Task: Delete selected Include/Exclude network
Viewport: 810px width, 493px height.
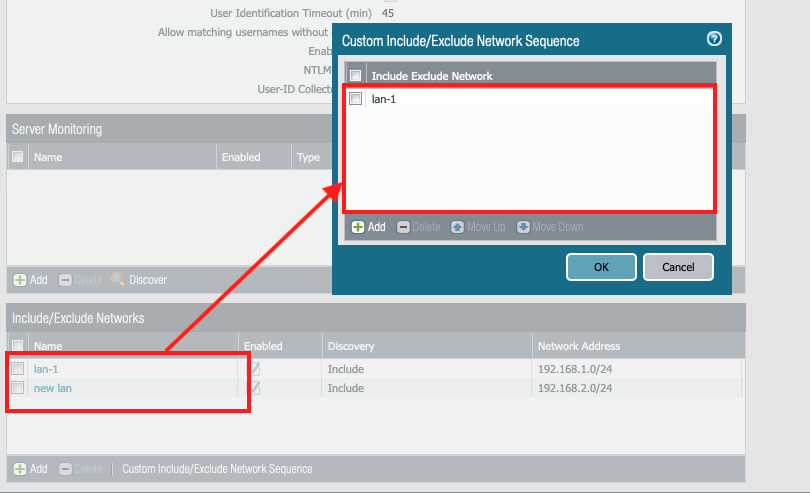Action: [81, 469]
